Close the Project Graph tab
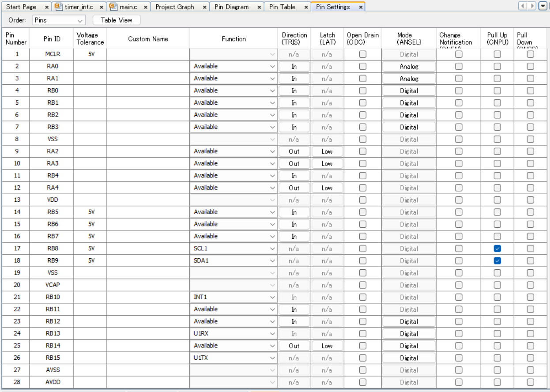 204,7
